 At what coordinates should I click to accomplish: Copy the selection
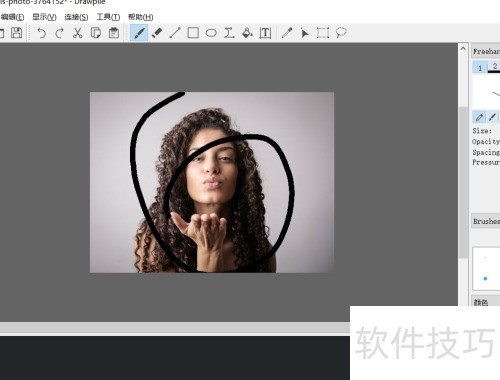click(96, 33)
